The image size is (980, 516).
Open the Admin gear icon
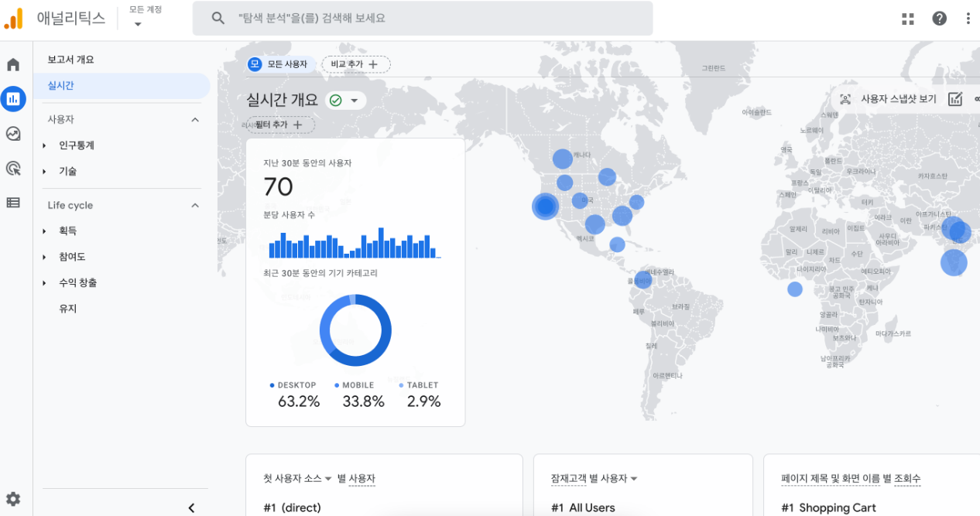coord(13,499)
